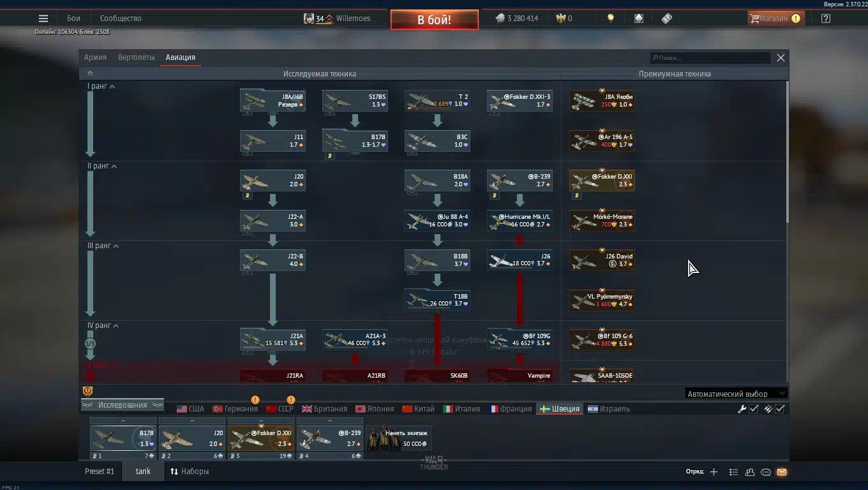Switch nation to Британия
This screenshot has height=490, width=868.
325,409
